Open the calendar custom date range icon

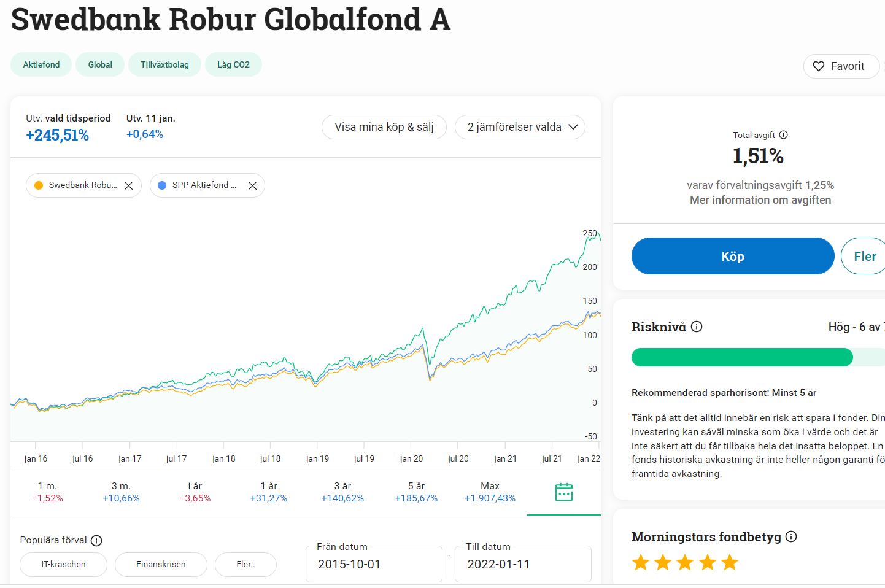[x=563, y=492]
